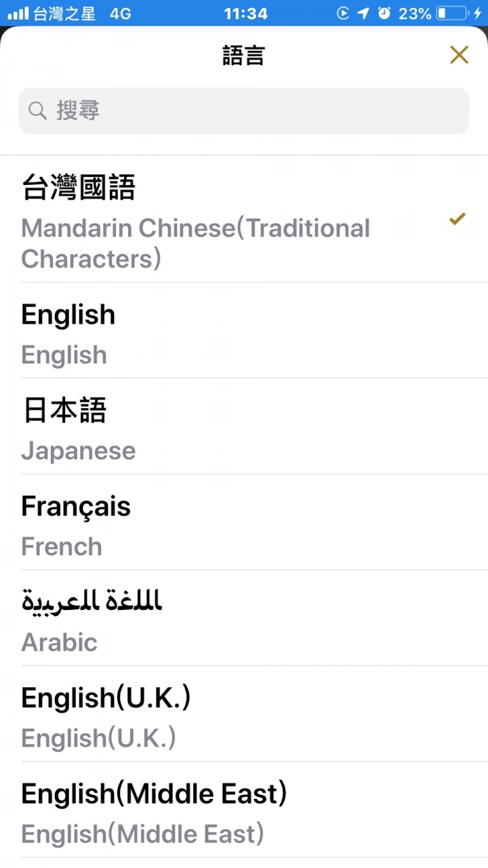This screenshot has width=488, height=868.
Task: Tap the alarm clock status icon
Action: point(384,13)
